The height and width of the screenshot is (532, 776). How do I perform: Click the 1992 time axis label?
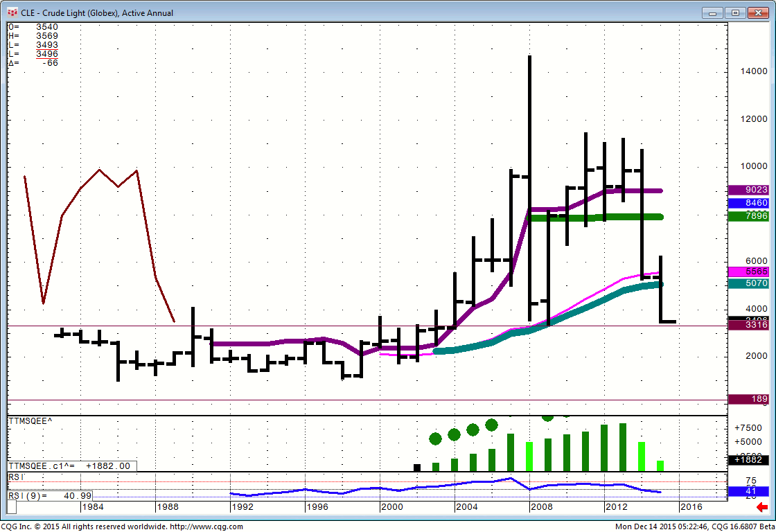click(242, 507)
